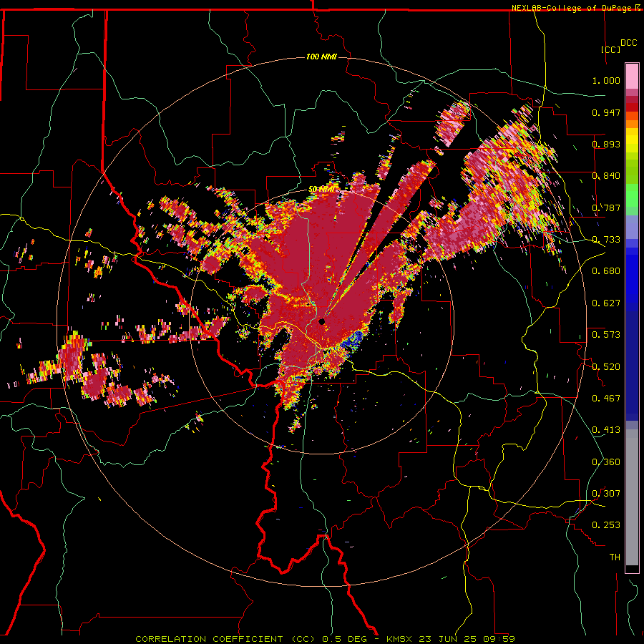Click the TH threshold label

coord(615,557)
